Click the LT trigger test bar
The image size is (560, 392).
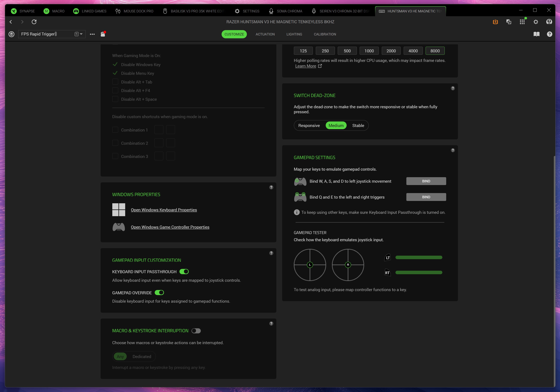419,257
